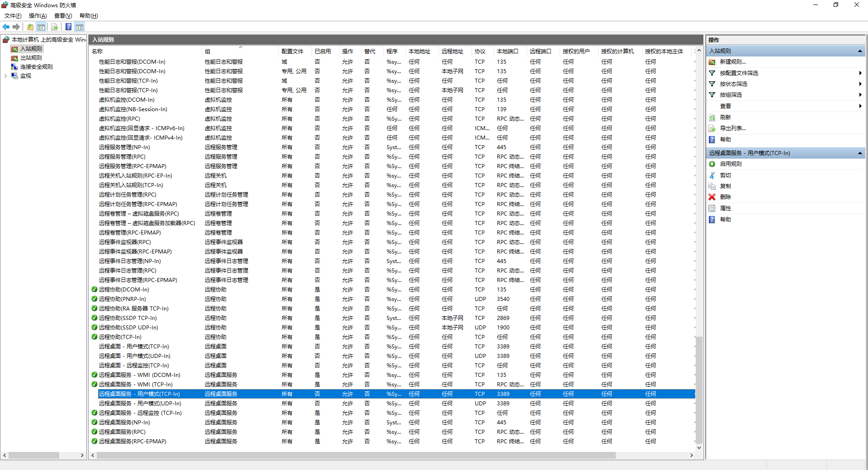Open the 操作 menu
Viewport: 868px width, 470px height.
tap(37, 15)
